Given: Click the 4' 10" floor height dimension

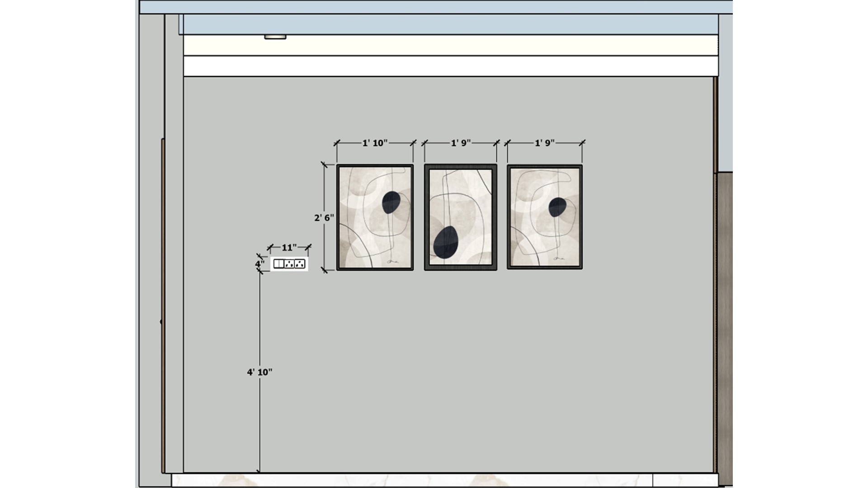Looking at the screenshot, I should pos(259,372).
